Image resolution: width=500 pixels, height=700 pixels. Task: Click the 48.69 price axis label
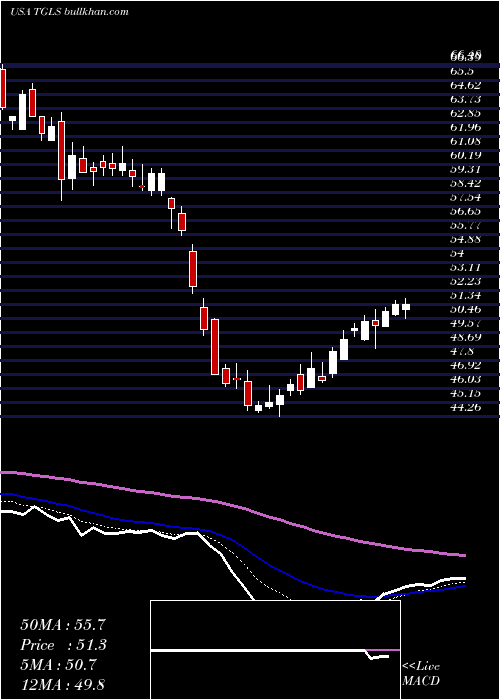[x=466, y=337]
